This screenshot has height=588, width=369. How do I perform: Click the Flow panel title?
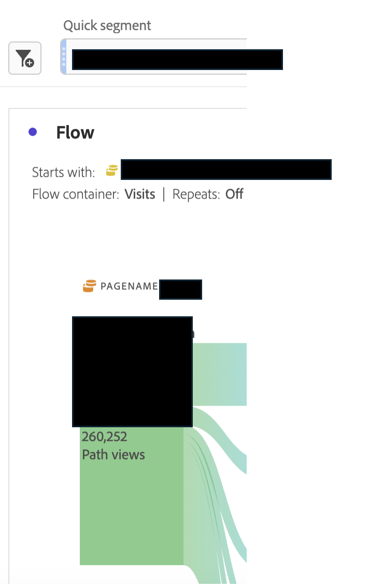pyautogui.click(x=75, y=132)
